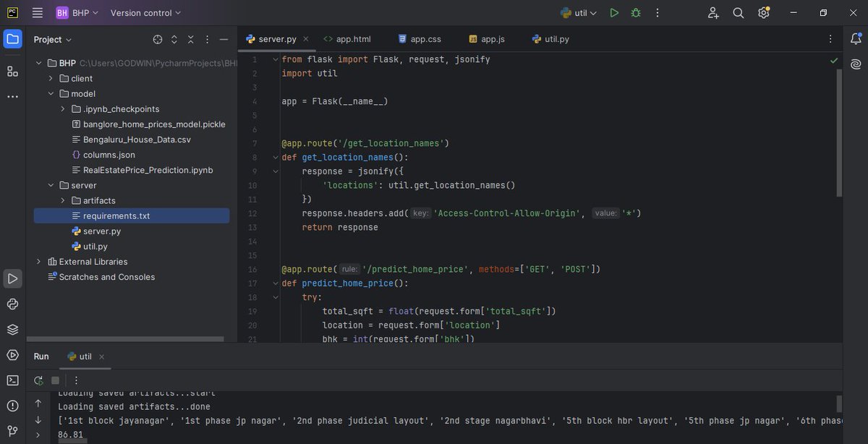Open IDE settings gear

[x=764, y=13]
